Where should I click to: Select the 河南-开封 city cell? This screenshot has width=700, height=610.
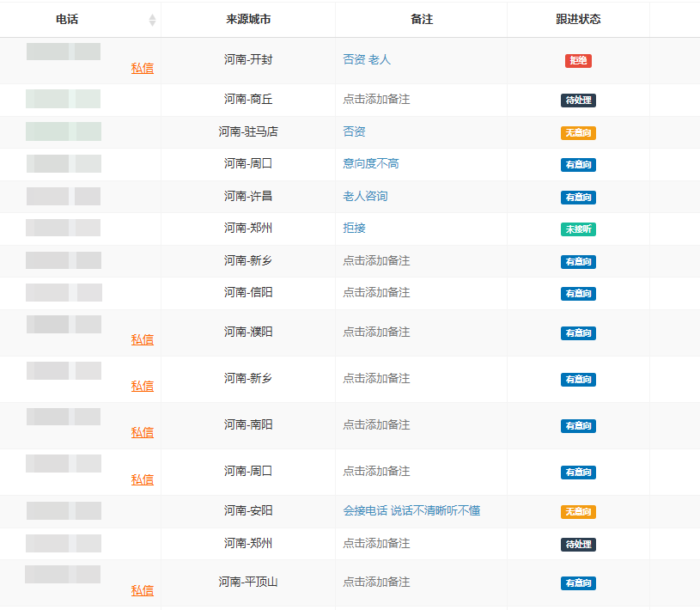point(248,59)
